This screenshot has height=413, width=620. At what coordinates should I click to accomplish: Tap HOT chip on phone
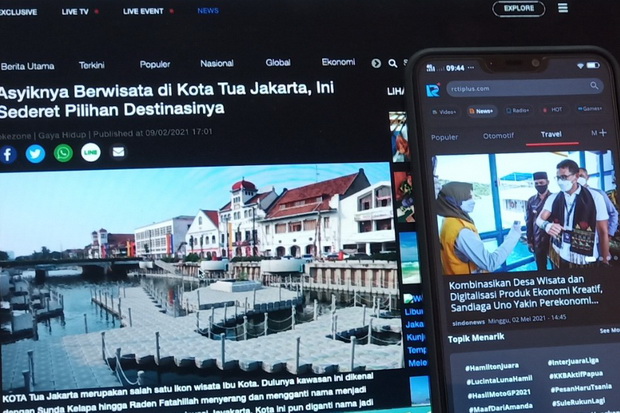click(553, 110)
